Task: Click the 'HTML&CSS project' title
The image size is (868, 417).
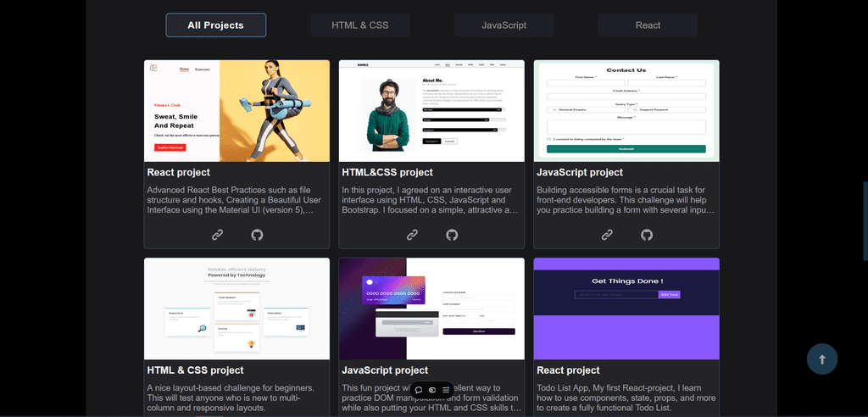Action: 387,172
